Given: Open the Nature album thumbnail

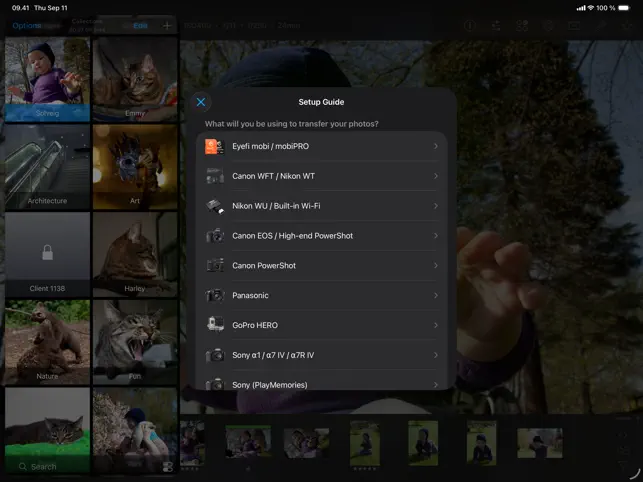Looking at the screenshot, I should tap(48, 342).
